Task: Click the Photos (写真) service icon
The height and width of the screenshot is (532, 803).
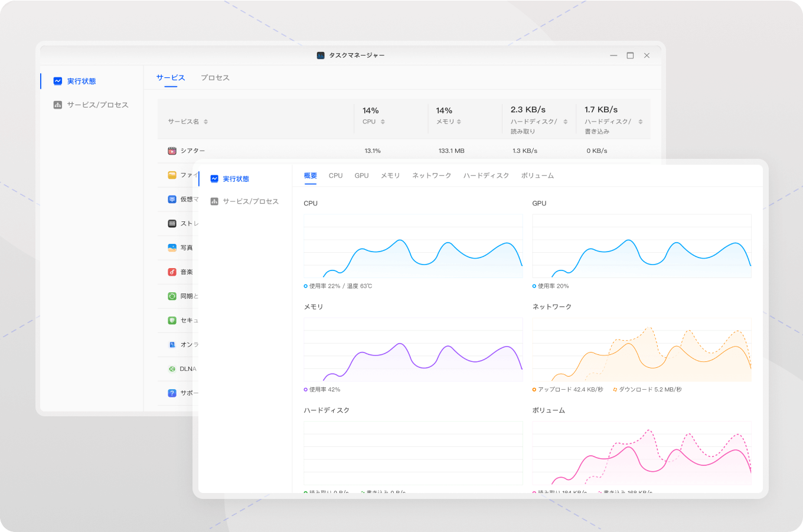Action: (172, 248)
